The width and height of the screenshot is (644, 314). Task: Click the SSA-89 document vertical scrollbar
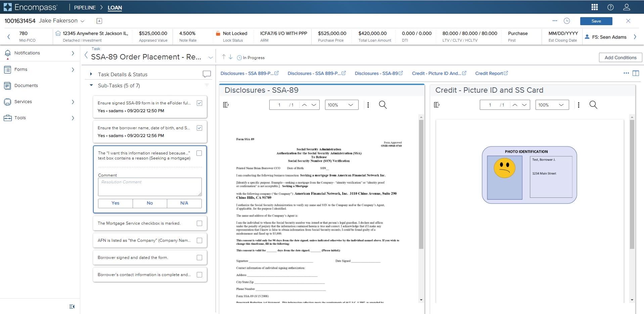(x=421, y=185)
